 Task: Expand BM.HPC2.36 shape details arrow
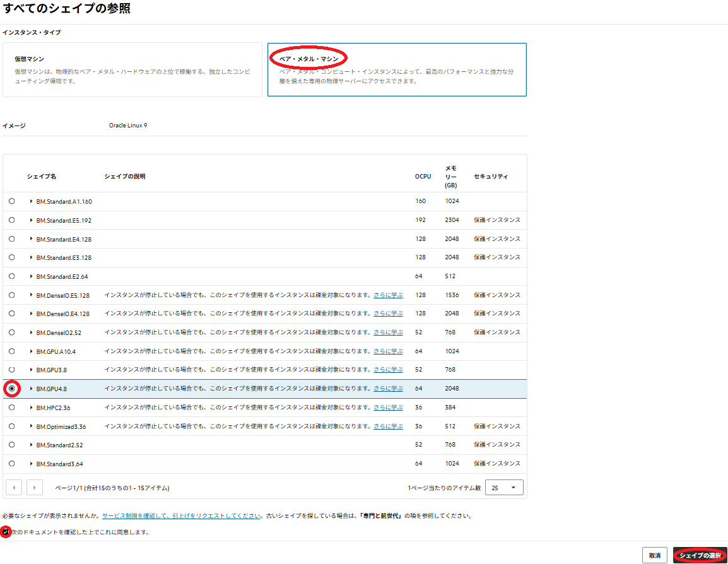pos(31,408)
